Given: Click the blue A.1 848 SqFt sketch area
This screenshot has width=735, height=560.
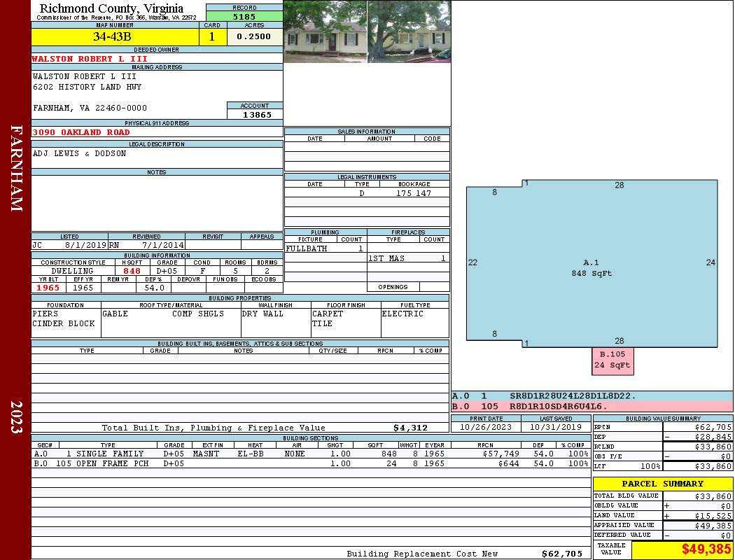Looking at the screenshot, I should 591,266.
